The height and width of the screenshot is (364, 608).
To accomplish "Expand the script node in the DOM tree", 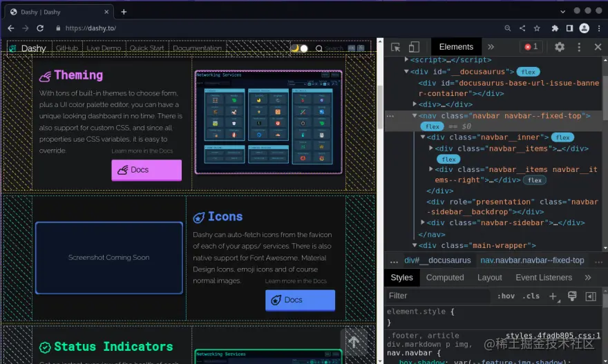I will click(406, 59).
